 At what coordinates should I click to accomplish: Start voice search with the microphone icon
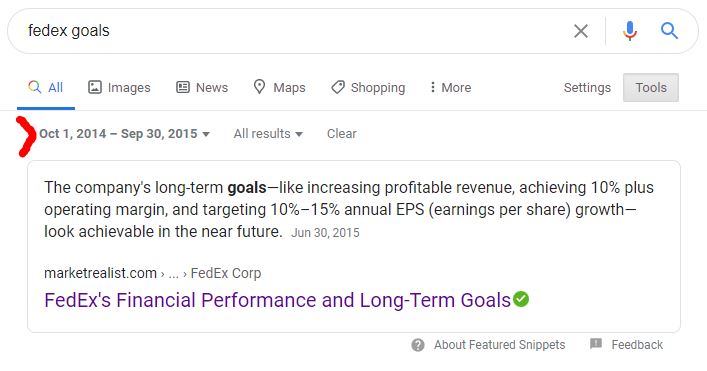coord(630,31)
